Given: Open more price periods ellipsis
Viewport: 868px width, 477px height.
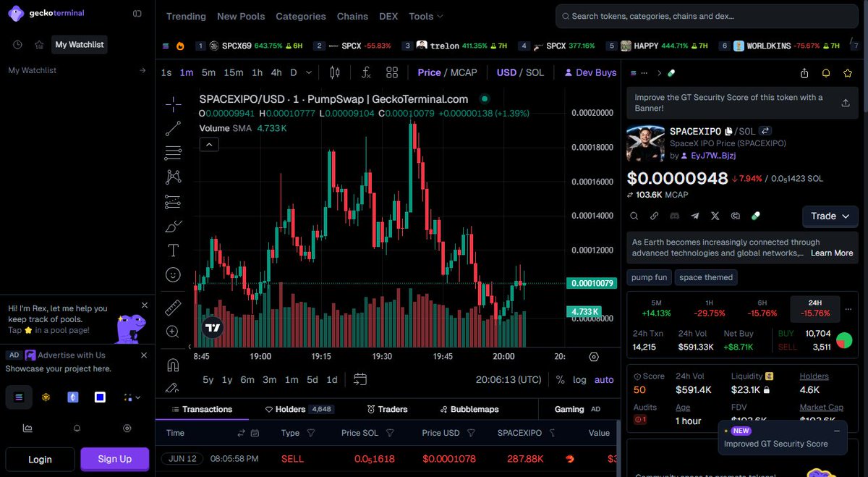Looking at the screenshot, I should 848,308.
